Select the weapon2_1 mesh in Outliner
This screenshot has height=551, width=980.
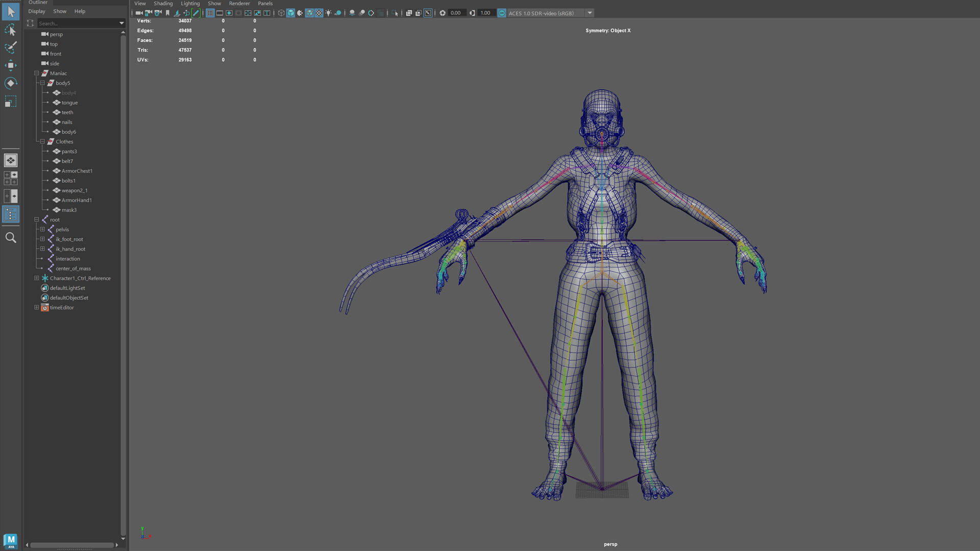tap(75, 190)
